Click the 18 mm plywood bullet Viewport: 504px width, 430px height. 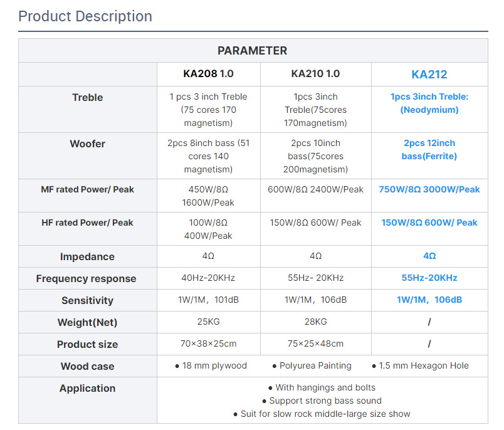[211, 365]
